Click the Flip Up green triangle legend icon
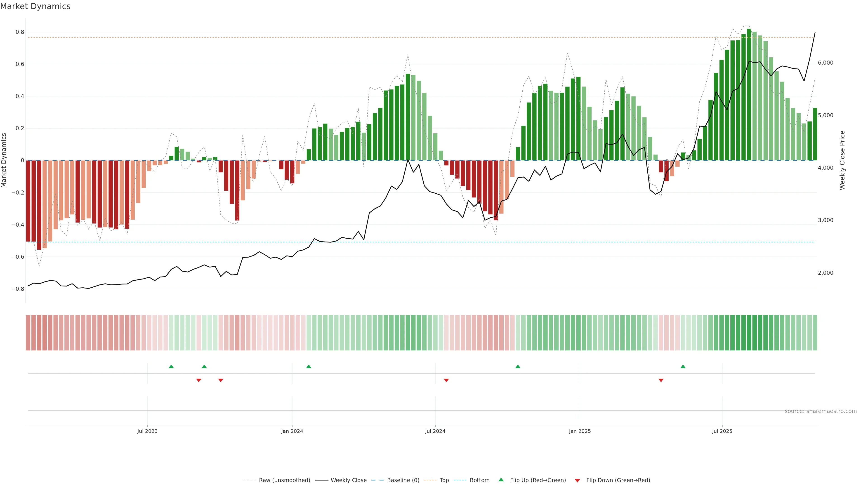 tap(501, 480)
